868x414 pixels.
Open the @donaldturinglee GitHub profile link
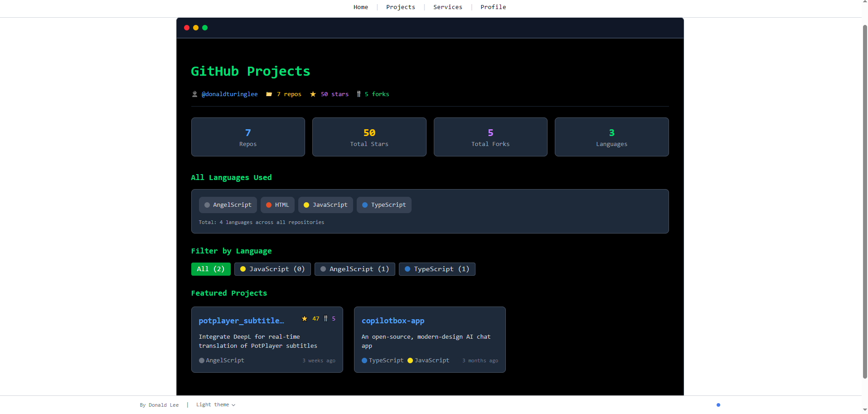229,94
